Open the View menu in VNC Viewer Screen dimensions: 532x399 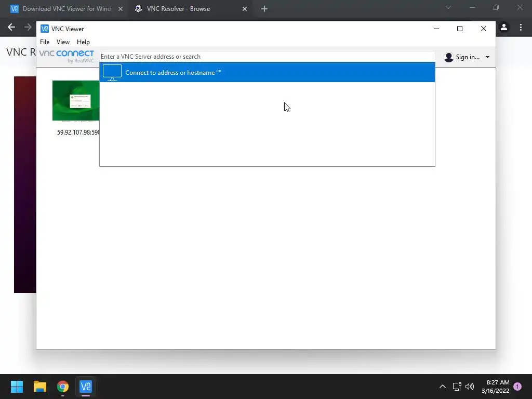click(x=63, y=42)
